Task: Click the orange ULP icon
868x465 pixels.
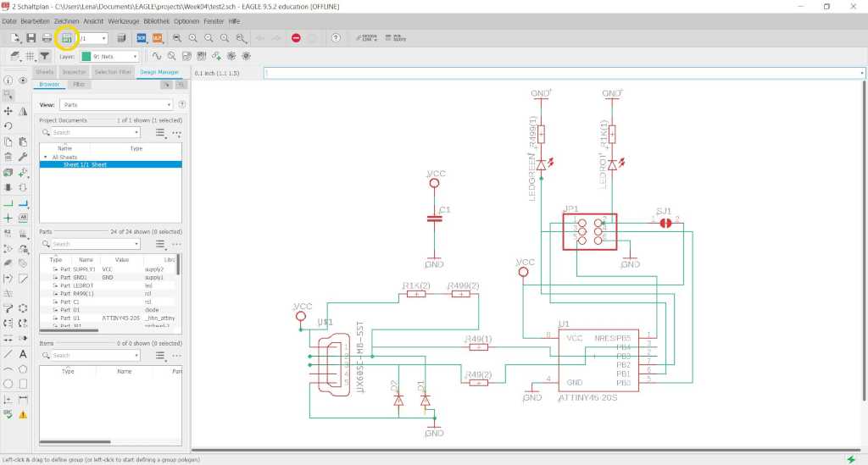Action: coord(157,38)
